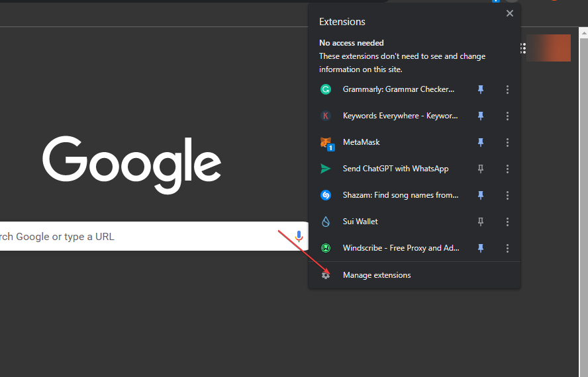Click the Windscribe extension icon
The height and width of the screenshot is (377, 588).
[326, 248]
